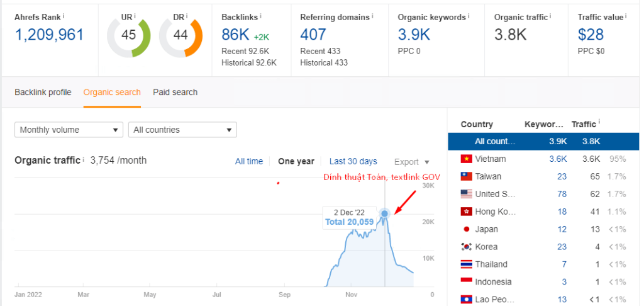Click info icon next to Referring domains
Image resolution: width=644 pixels, height=306 pixels.
[372, 16]
